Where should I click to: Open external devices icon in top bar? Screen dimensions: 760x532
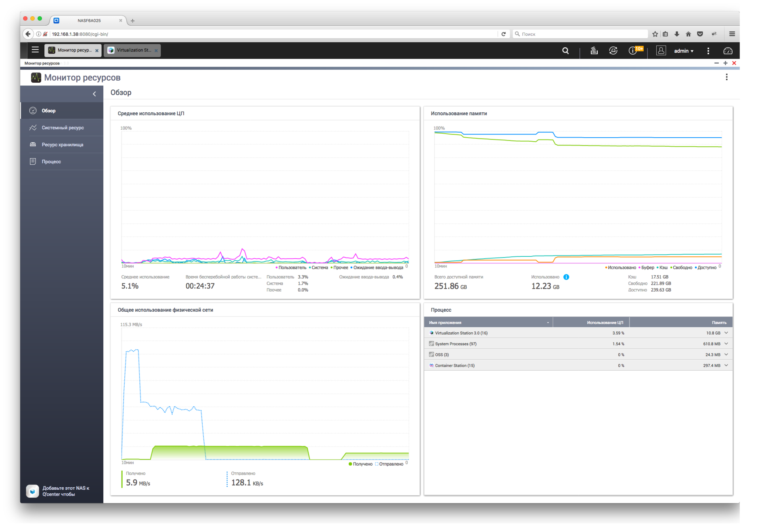[x=613, y=51]
